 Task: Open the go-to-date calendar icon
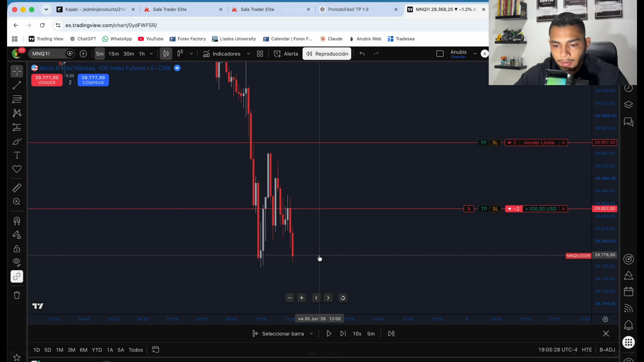coord(156,350)
